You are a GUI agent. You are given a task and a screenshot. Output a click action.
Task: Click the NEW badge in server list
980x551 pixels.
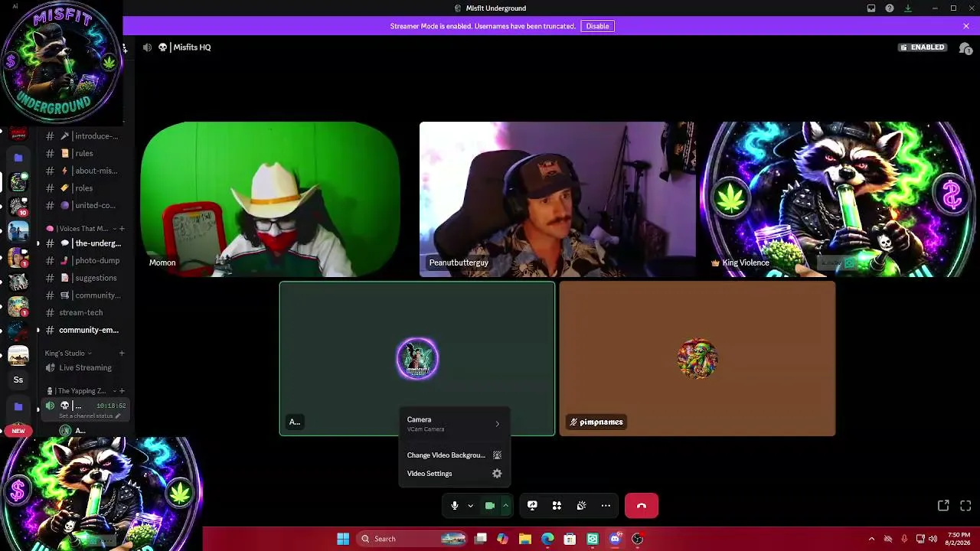click(x=18, y=431)
